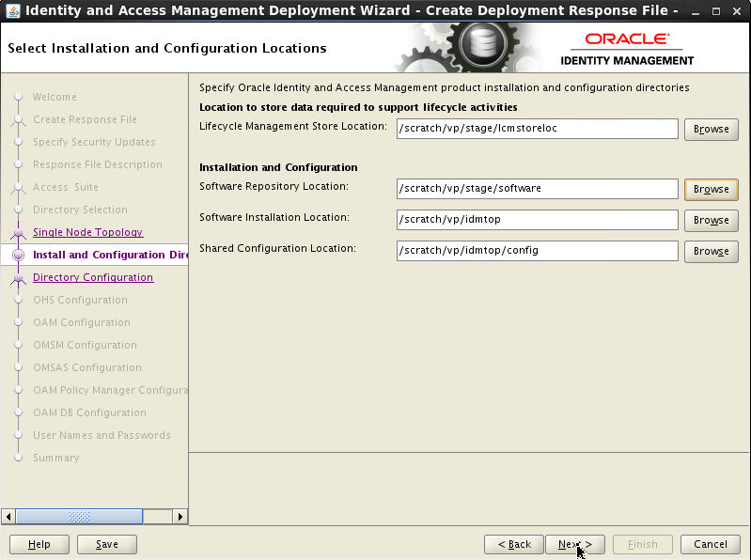The width and height of the screenshot is (751, 560).
Task: Click the User Names and Passwords step
Action: point(102,435)
